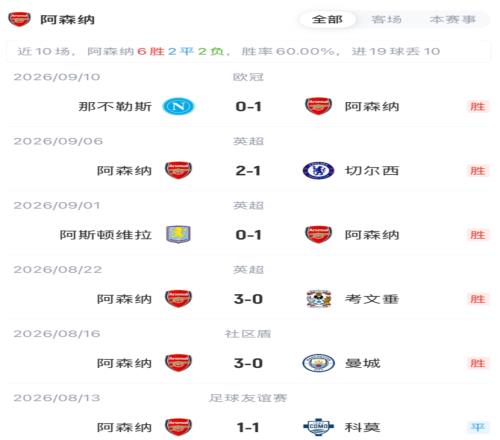Click the Napoli club crest
The height and width of the screenshot is (440, 500).
click(x=178, y=106)
